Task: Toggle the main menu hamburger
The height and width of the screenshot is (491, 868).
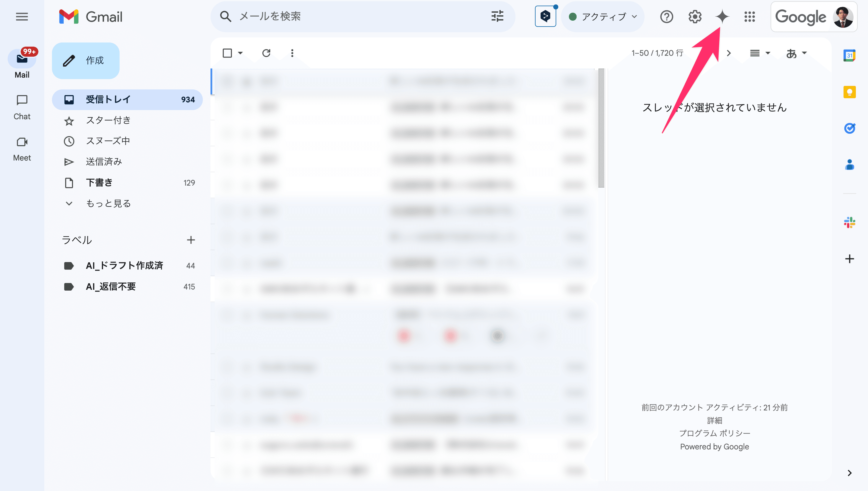Action: (x=22, y=17)
